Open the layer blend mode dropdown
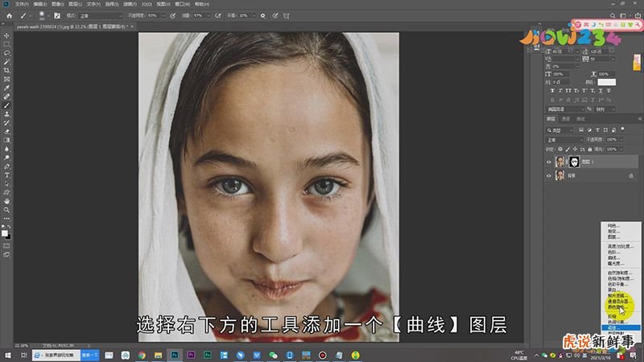The width and height of the screenshot is (644, 362). tap(564, 140)
